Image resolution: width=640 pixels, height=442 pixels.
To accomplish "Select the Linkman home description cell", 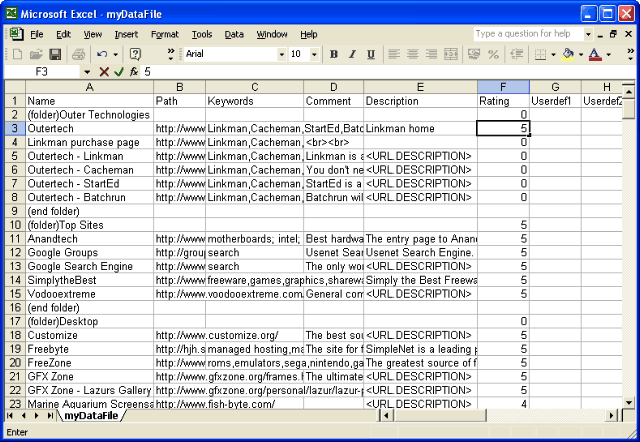I will point(420,129).
